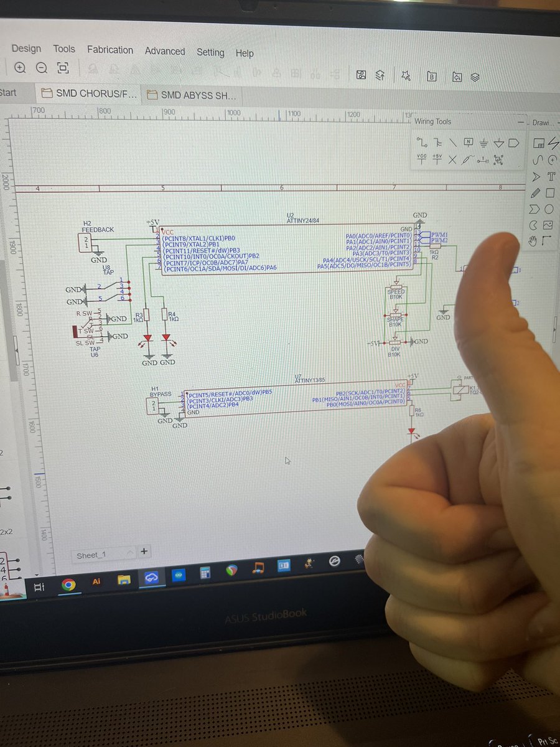Switch to the SMD CHORUS/F… tab
560x747 pixels.
click(88, 93)
